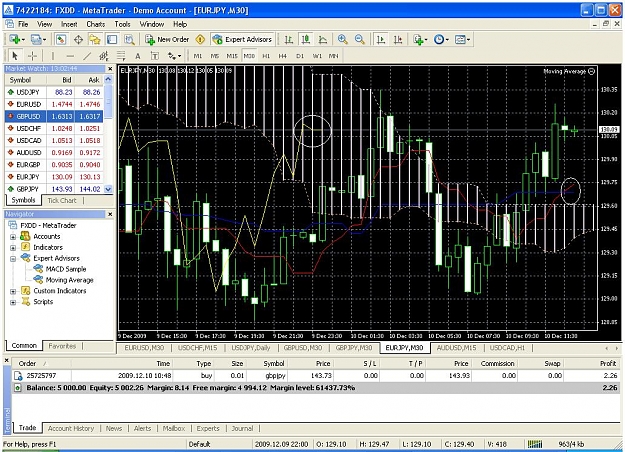Select the text label 'A' tool
Viewport: 625px width, 452px height.
coord(138,56)
